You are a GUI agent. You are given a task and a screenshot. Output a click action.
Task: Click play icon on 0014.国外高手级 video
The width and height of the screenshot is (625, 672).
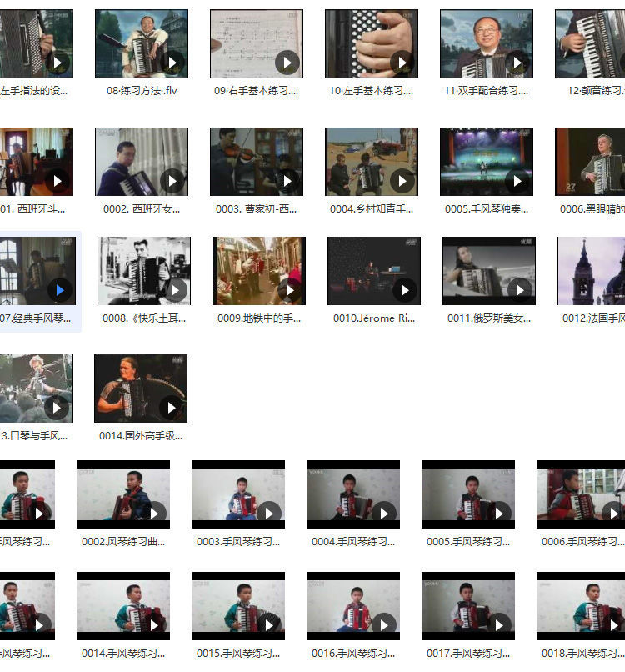tap(172, 408)
